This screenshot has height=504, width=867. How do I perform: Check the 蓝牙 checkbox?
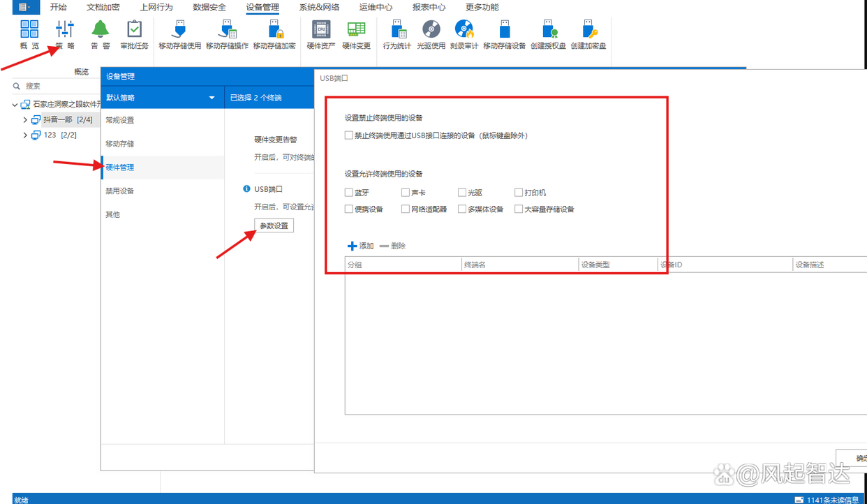coord(349,193)
